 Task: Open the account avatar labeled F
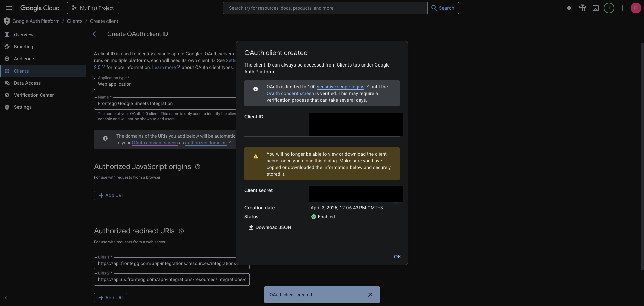click(636, 8)
